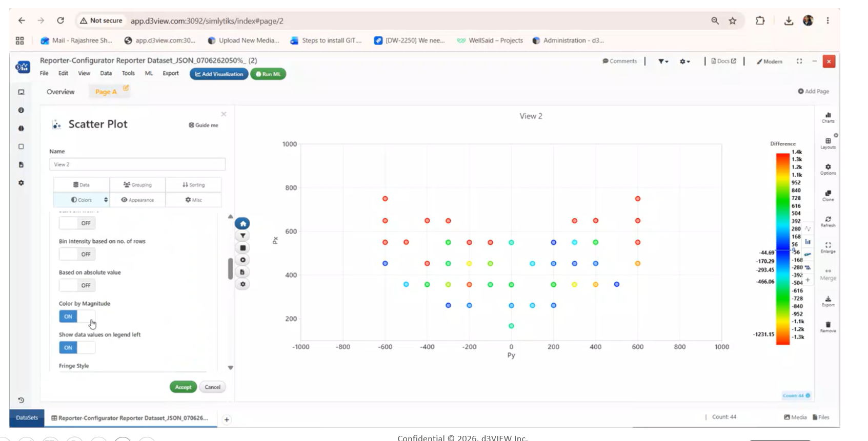Select the Merge icon
This screenshot has width=868, height=441.
click(x=828, y=274)
